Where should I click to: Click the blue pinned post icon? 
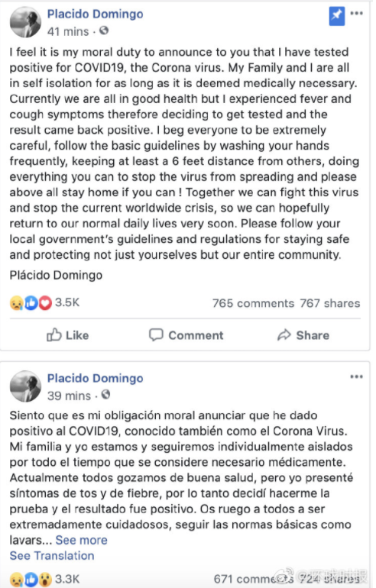click(x=336, y=17)
